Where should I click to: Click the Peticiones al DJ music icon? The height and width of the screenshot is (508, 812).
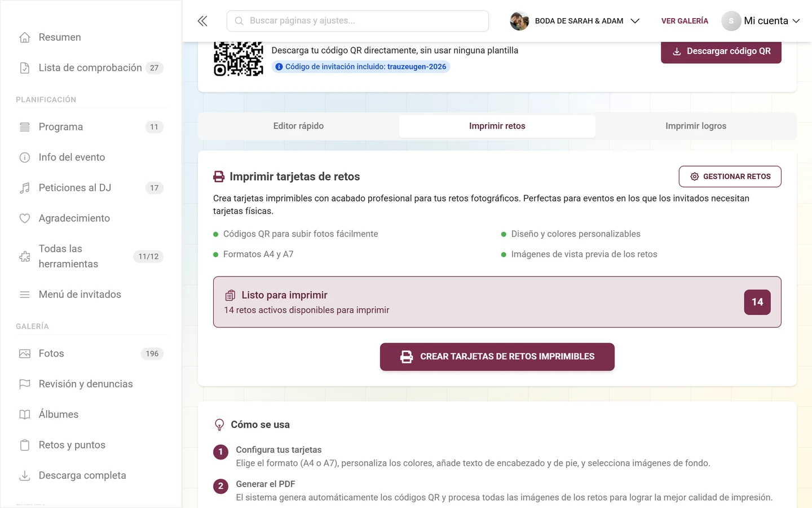pos(25,188)
